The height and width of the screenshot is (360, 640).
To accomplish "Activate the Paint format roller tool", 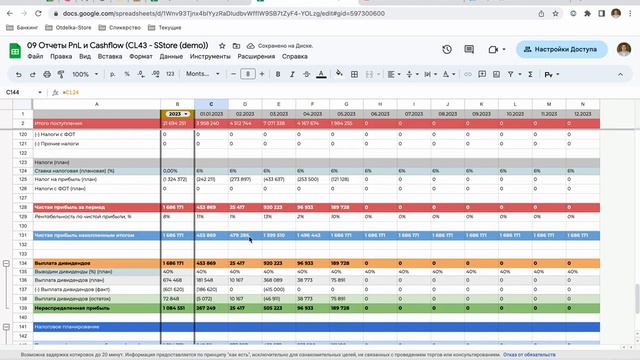I will click(x=61, y=74).
